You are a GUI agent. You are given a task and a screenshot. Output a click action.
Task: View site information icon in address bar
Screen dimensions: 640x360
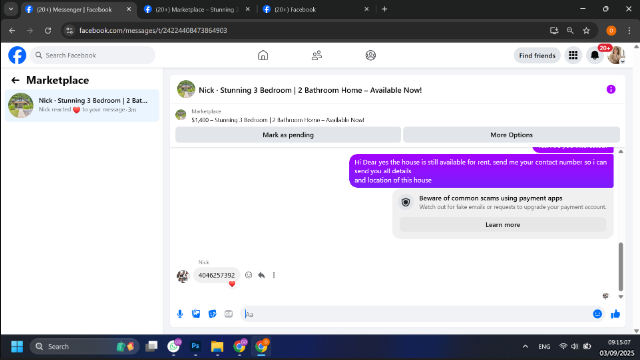70,31
